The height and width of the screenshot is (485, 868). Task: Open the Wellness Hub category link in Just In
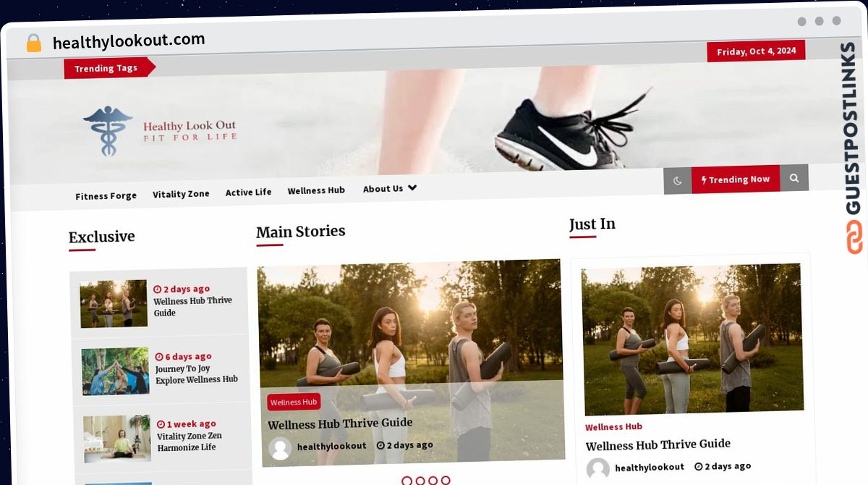[x=613, y=427]
